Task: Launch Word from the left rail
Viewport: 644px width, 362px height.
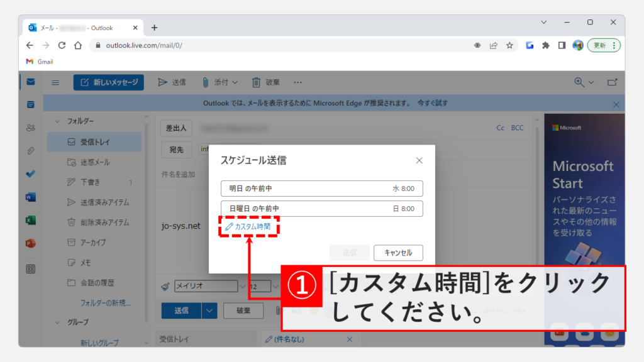Action: 30,197
